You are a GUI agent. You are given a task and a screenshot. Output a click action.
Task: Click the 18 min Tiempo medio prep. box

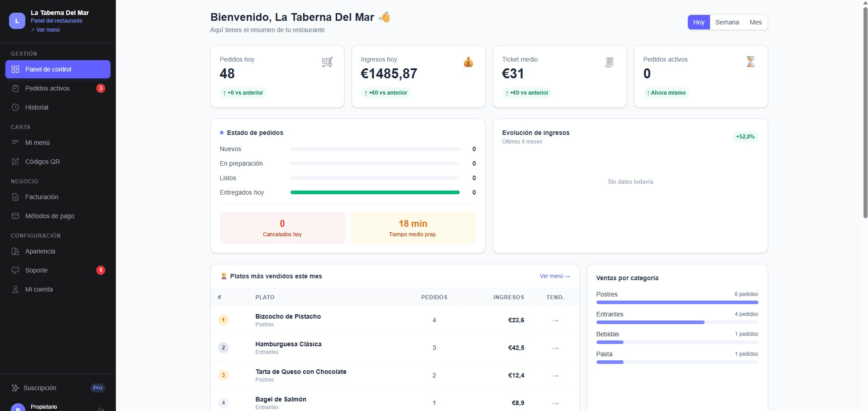(413, 228)
